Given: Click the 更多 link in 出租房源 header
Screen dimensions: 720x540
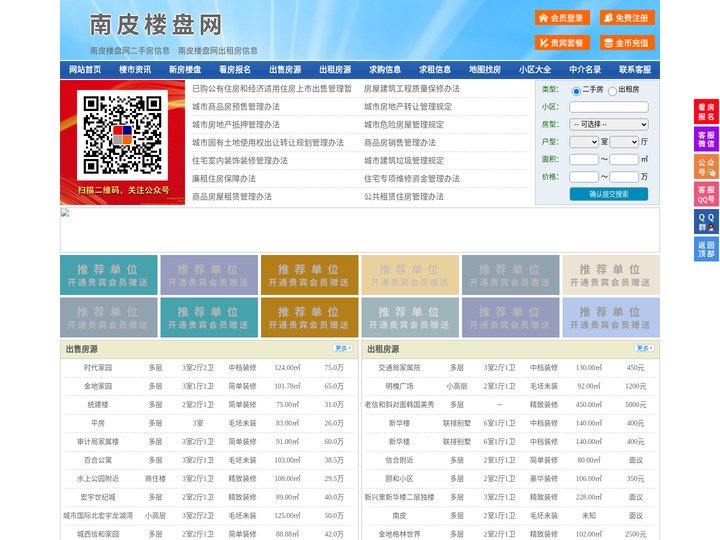Looking at the screenshot, I should pos(644,348).
